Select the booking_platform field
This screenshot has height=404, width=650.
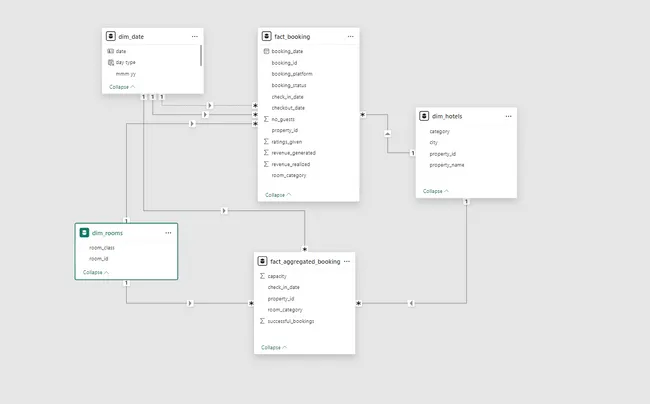coord(292,74)
